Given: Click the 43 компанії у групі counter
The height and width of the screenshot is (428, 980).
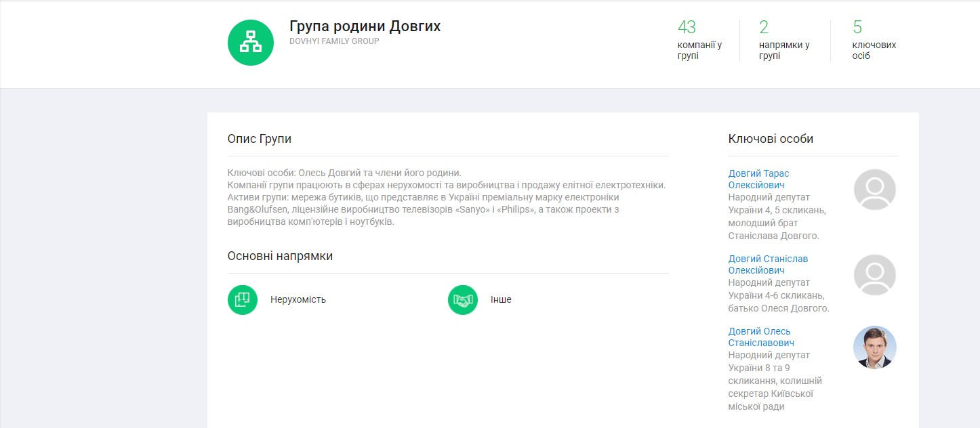Looking at the screenshot, I should tap(699, 41).
